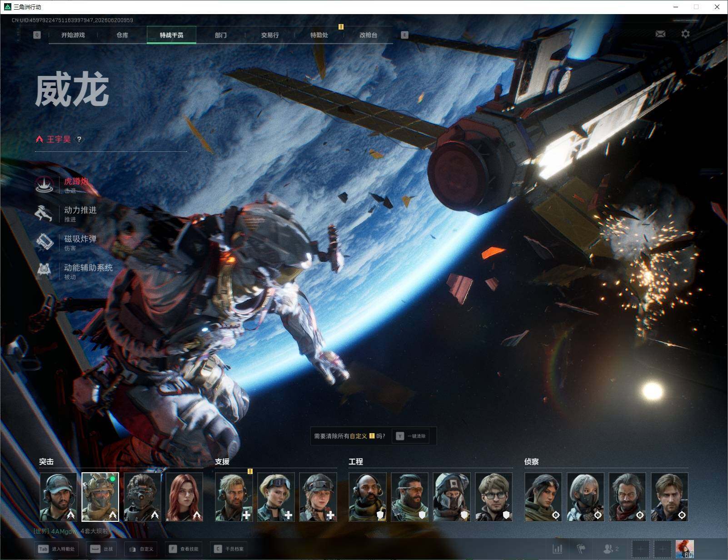Open the 改枪台 tab
Viewport: 728px width, 560px height.
point(368,35)
